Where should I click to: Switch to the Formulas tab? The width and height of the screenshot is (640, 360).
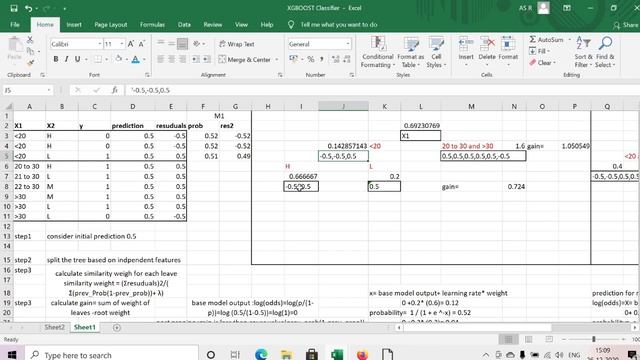pyautogui.click(x=152, y=24)
